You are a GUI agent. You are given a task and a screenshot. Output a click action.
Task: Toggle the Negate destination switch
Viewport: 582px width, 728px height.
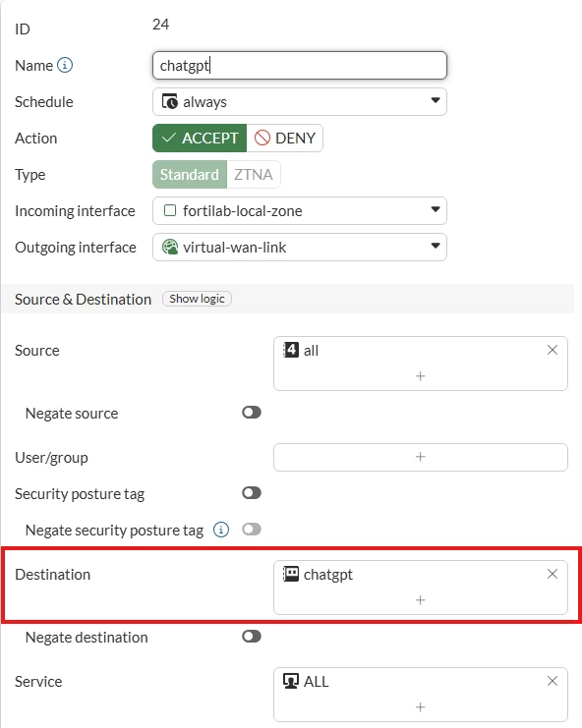(252, 636)
